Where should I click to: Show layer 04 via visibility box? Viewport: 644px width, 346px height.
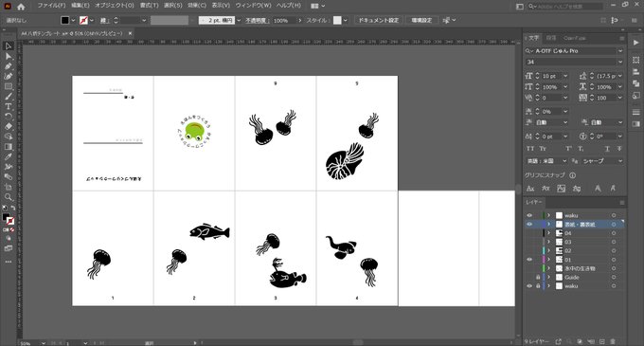(x=529, y=233)
